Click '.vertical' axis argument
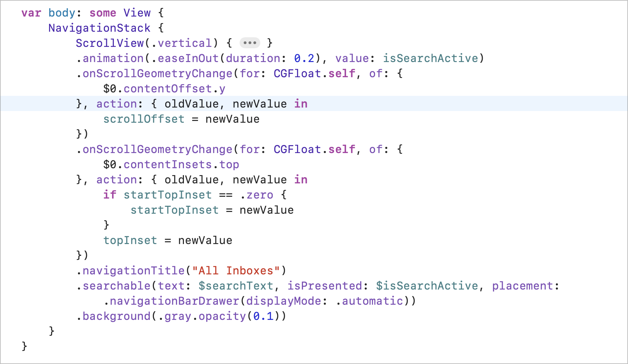The image size is (628, 364). tap(181, 43)
